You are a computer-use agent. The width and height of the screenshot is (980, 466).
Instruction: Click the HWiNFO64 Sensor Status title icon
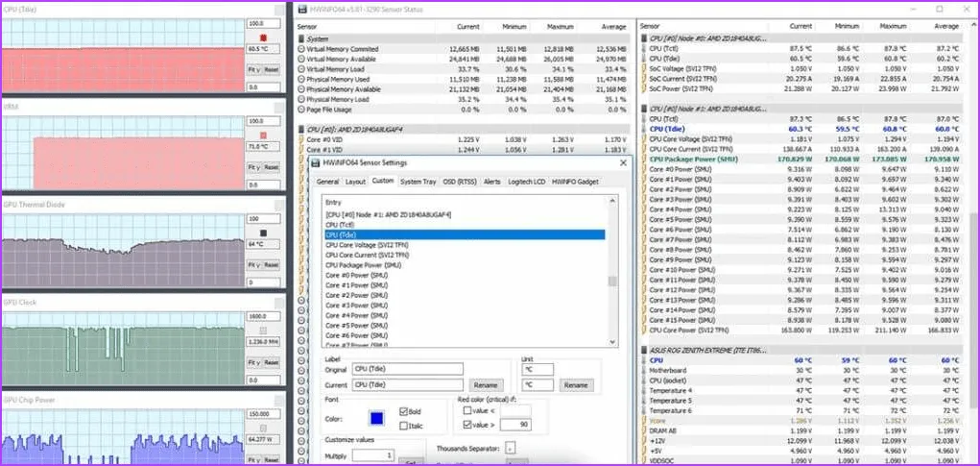(x=300, y=10)
